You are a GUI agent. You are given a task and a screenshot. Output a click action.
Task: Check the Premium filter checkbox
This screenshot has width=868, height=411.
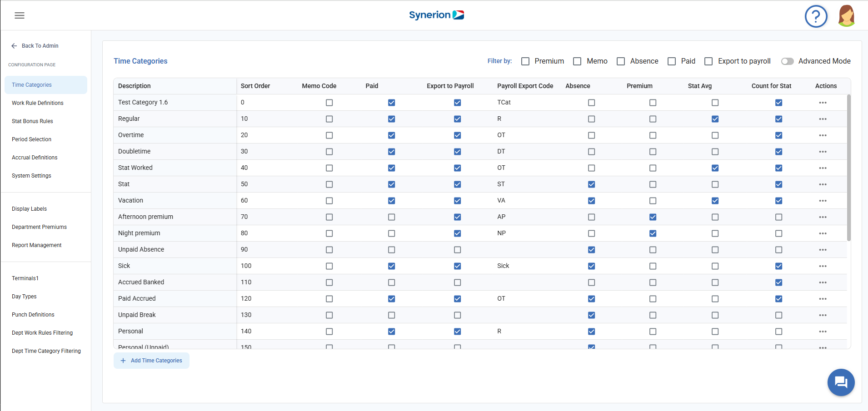[525, 61]
